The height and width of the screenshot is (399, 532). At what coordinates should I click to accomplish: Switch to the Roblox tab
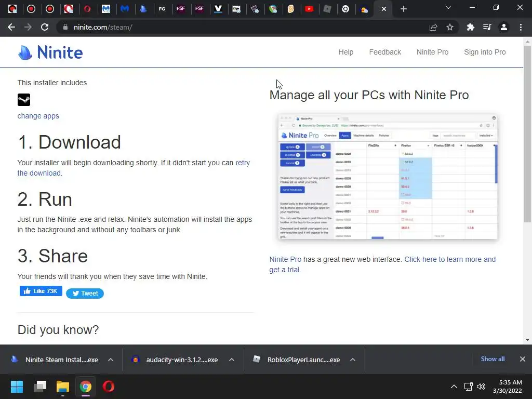coord(327,9)
